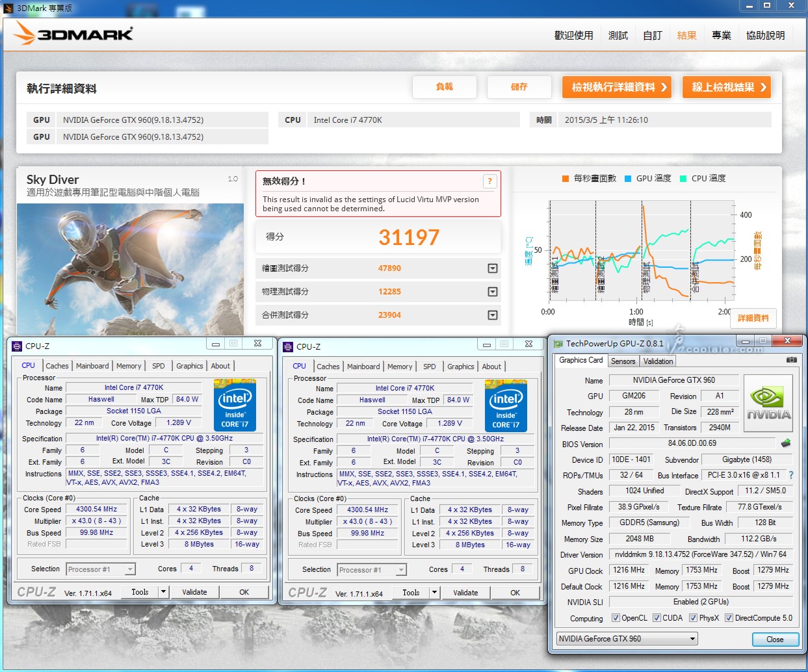The height and width of the screenshot is (672, 808).
Task: Expand the physics test score 12285 row
Action: (x=493, y=292)
